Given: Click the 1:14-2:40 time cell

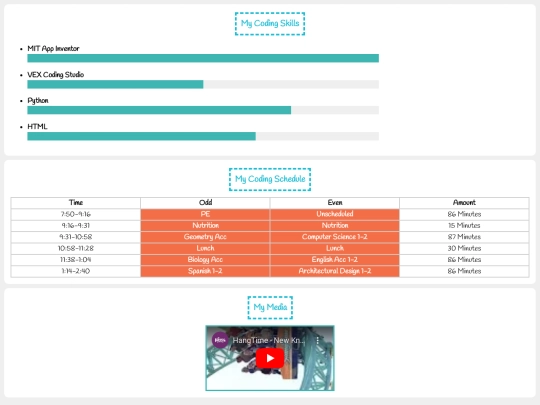Looking at the screenshot, I should click(x=76, y=271).
